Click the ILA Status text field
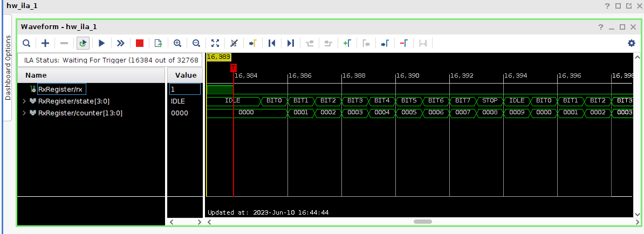644x234 pixels. 109,60
